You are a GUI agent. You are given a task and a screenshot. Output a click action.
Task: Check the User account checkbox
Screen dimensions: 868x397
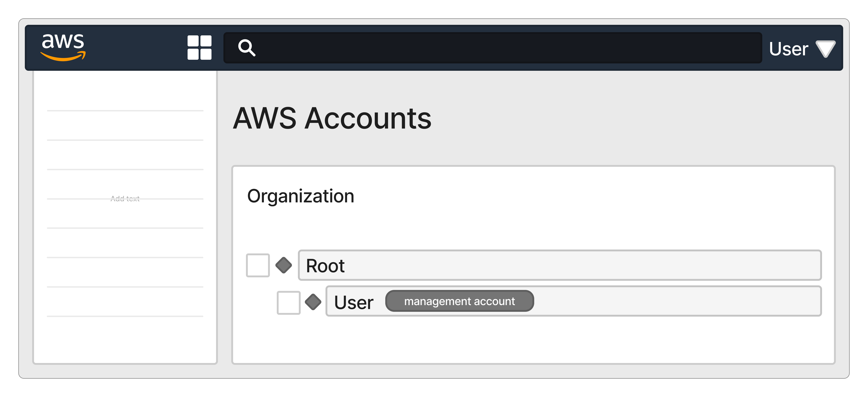coord(288,303)
